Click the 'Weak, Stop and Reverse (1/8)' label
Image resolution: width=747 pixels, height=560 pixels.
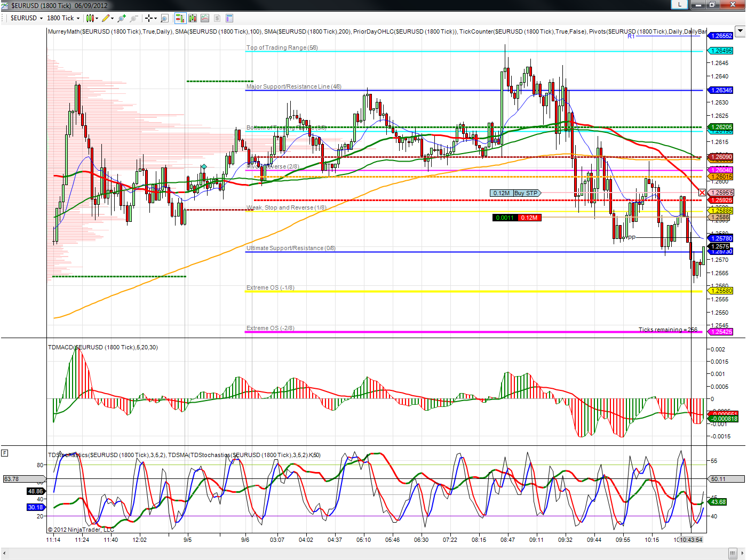287,207
